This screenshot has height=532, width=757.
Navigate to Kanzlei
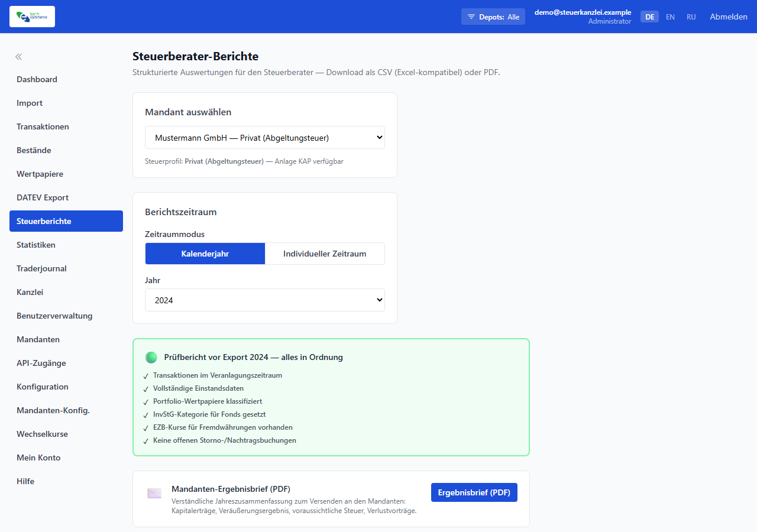pyautogui.click(x=66, y=292)
